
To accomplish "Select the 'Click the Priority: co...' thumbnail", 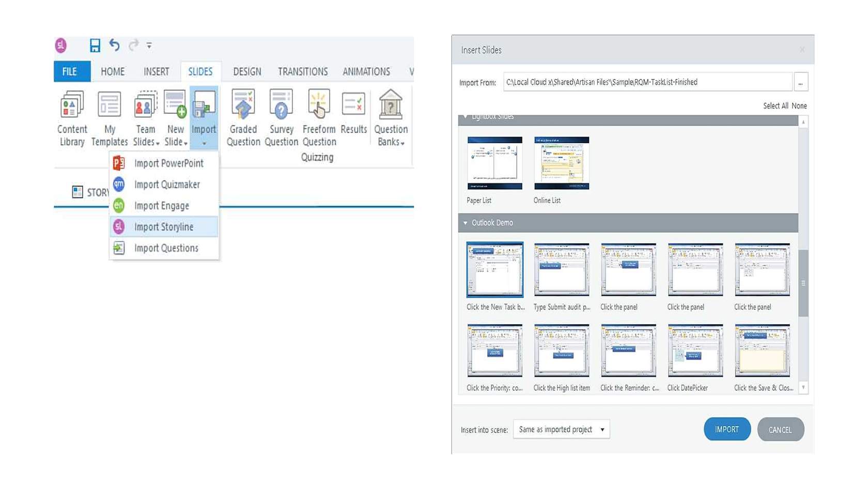I will (494, 350).
